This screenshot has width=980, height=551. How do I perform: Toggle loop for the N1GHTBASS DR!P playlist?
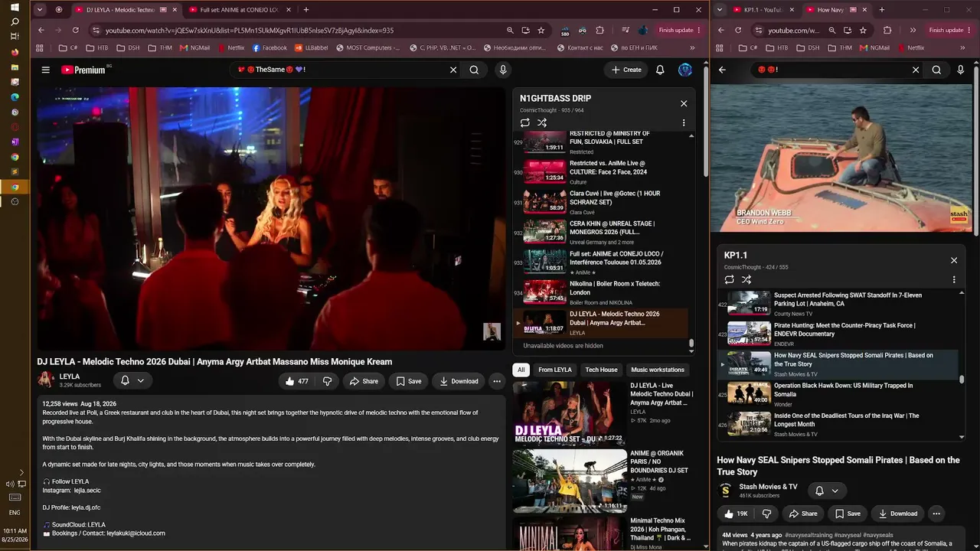(x=525, y=122)
